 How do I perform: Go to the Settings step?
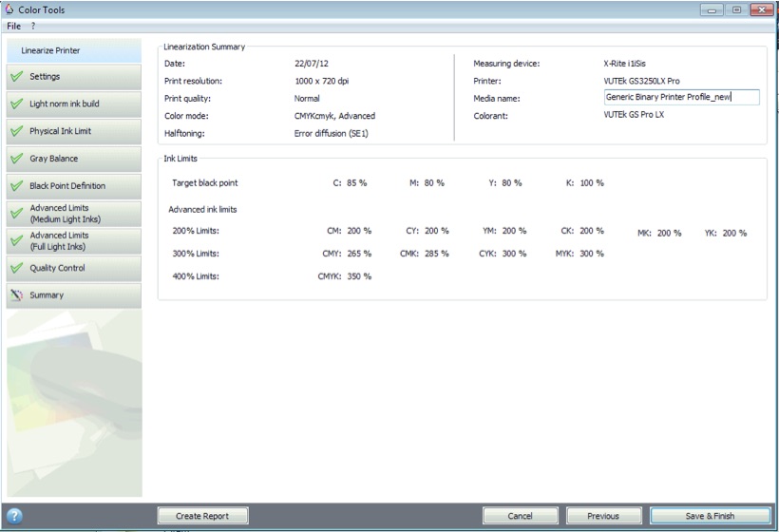pos(73,77)
